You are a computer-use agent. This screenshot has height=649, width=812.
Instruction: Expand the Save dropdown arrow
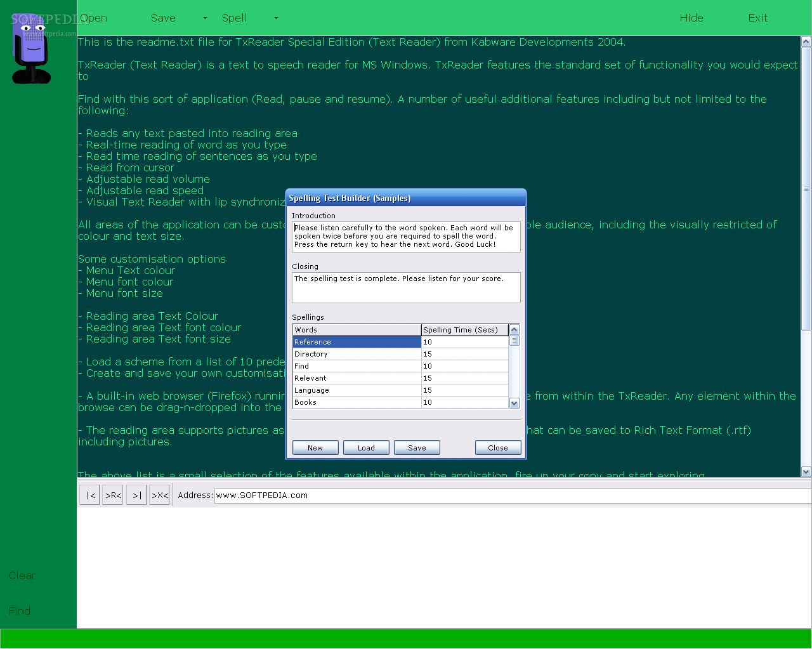coord(205,18)
